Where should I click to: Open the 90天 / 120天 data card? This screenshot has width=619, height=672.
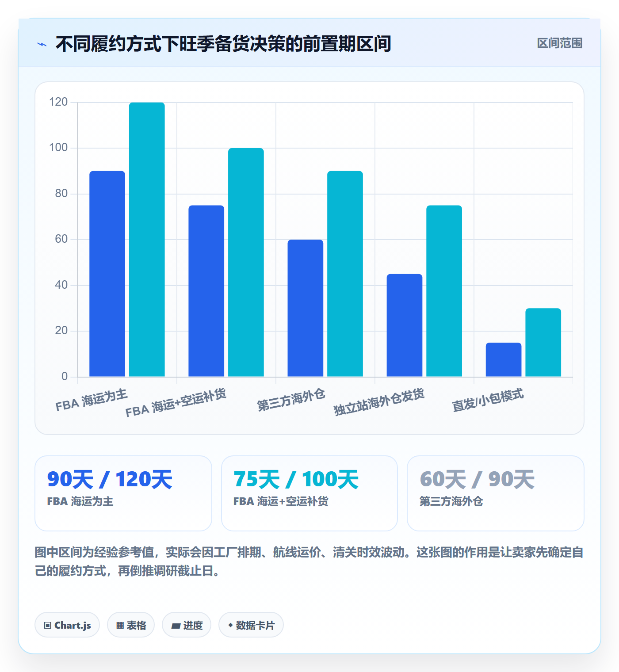tap(123, 493)
